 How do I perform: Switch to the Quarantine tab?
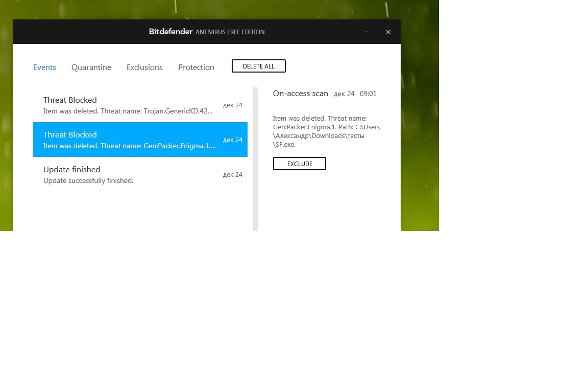(91, 67)
